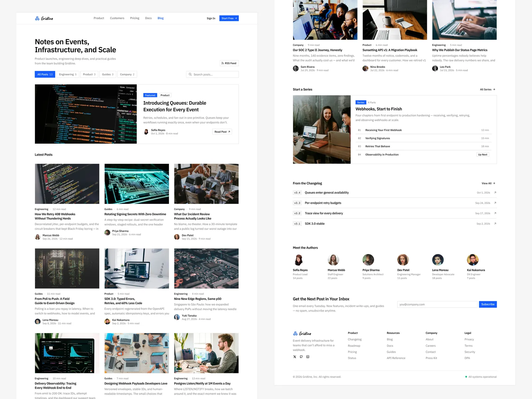Open the Retries That Behave series chapter
The width and height of the screenshot is (532, 399).
click(424, 146)
